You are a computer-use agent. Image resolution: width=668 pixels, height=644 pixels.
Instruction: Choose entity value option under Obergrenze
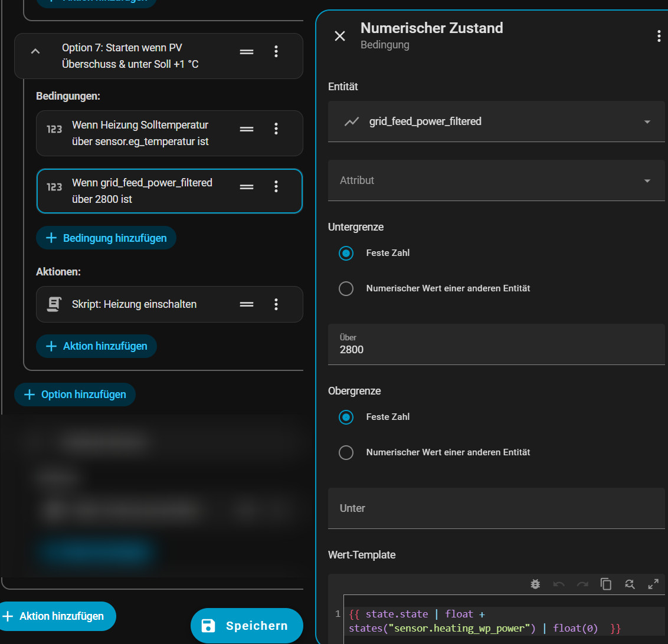tap(346, 452)
